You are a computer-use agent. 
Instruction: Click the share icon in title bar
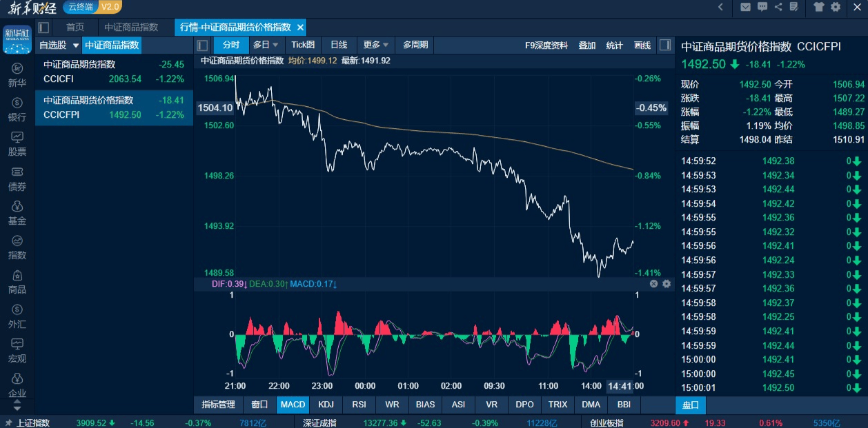coord(778,7)
